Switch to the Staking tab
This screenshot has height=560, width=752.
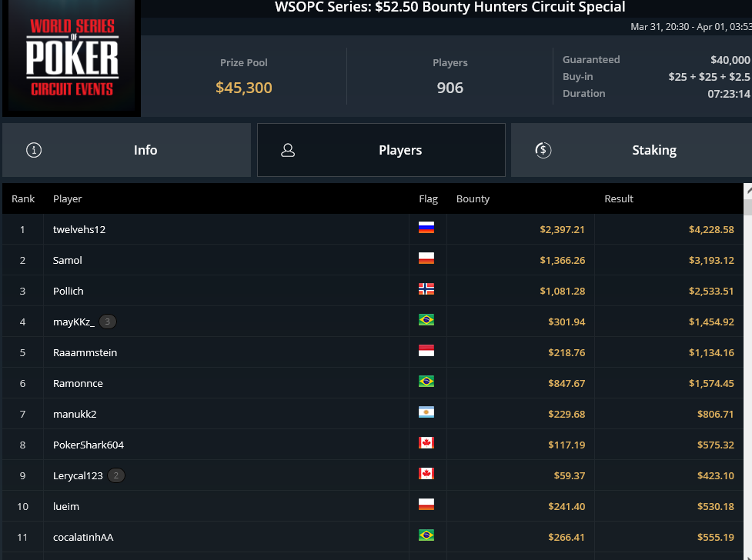click(x=632, y=150)
